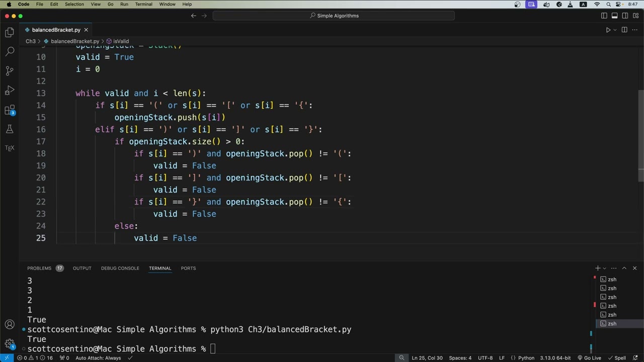Split the editor to the right
644x362 pixels.
point(624,30)
